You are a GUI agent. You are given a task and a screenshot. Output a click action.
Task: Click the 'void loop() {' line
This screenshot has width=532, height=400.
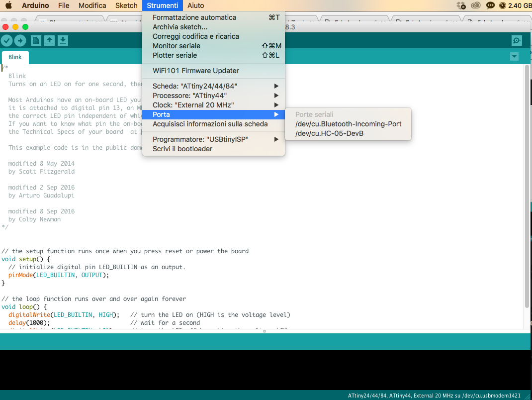(24, 306)
